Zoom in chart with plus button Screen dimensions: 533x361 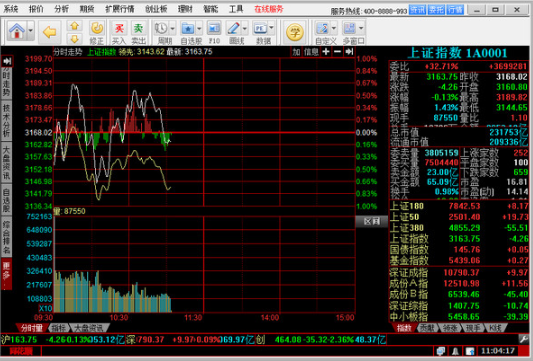coord(326,52)
